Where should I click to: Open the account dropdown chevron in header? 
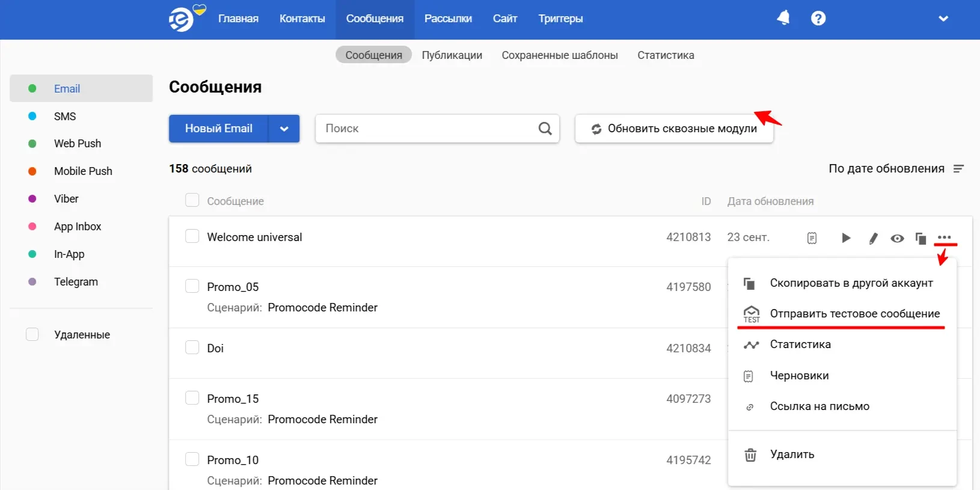(943, 19)
